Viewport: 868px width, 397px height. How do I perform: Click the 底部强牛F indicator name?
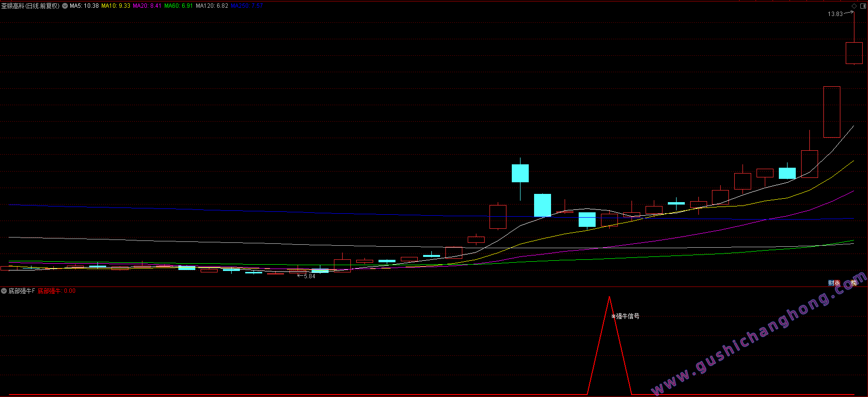click(22, 291)
